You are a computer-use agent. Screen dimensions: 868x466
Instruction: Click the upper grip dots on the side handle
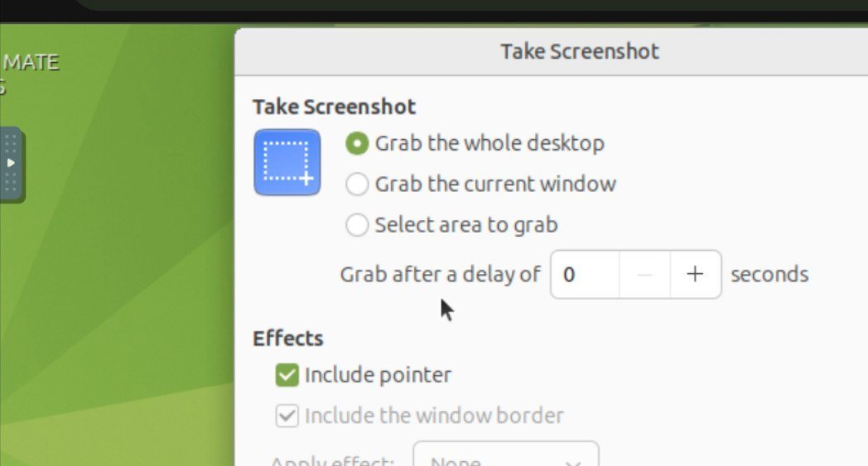point(11,142)
